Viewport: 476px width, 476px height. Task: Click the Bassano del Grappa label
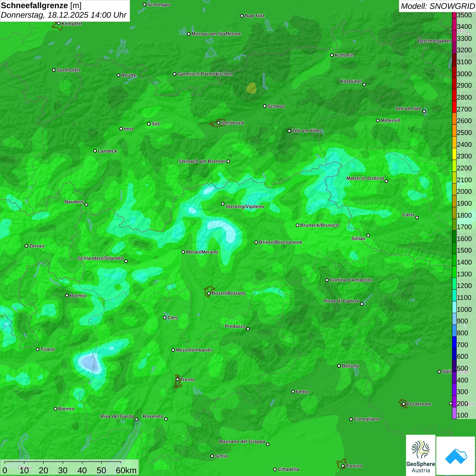click(242, 441)
